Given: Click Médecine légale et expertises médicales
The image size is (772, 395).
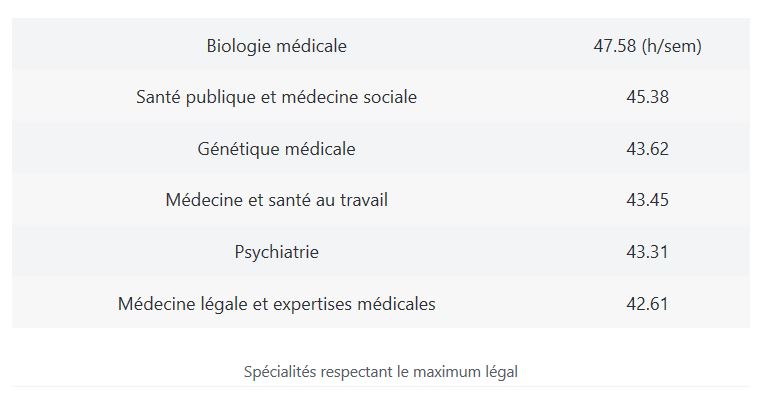Looking at the screenshot, I should [x=276, y=303].
